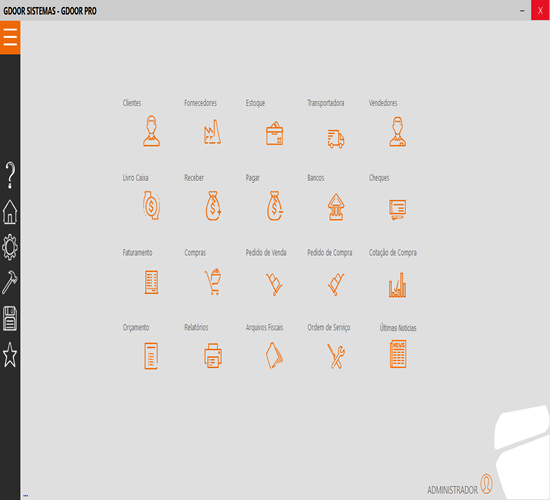Screen dimensions: 550x500
Task: Open the hammer tools icon
Action: pyautogui.click(x=10, y=282)
